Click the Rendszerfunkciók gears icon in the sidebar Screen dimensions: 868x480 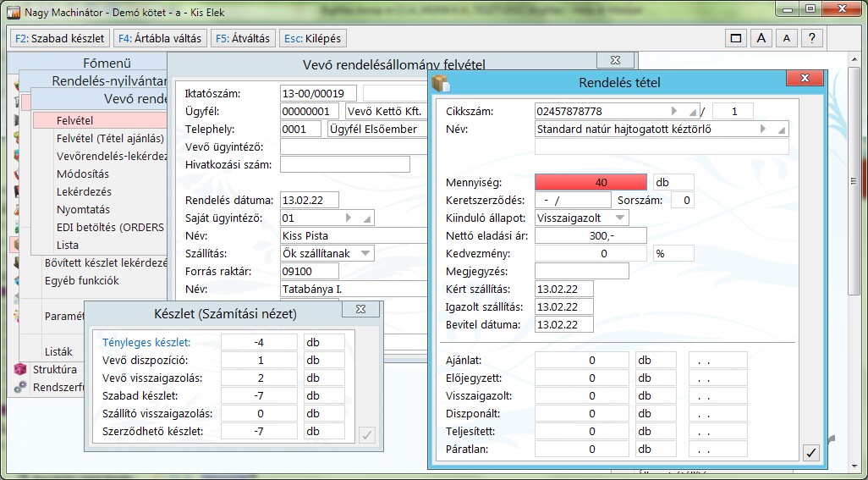(20, 387)
